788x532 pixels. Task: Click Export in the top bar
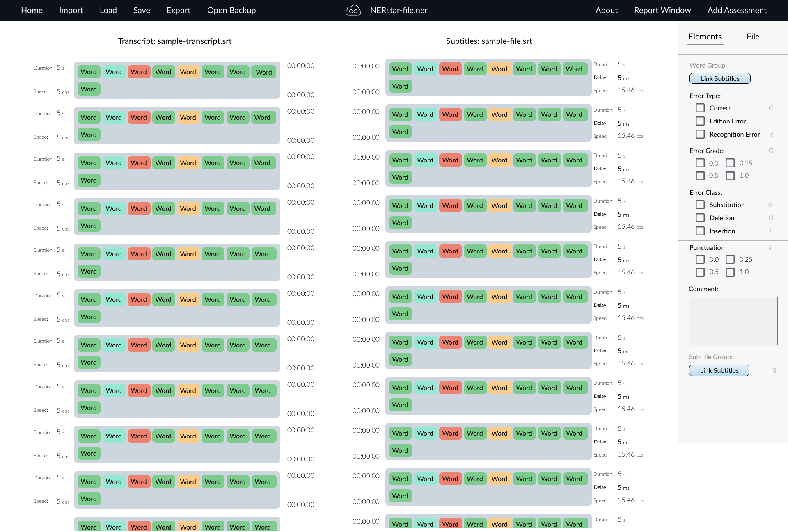179,10
